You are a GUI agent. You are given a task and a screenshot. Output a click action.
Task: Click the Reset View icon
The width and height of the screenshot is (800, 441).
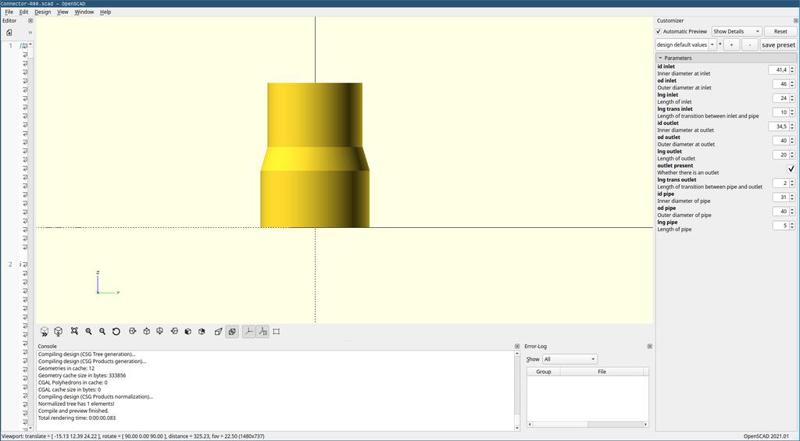pos(116,332)
